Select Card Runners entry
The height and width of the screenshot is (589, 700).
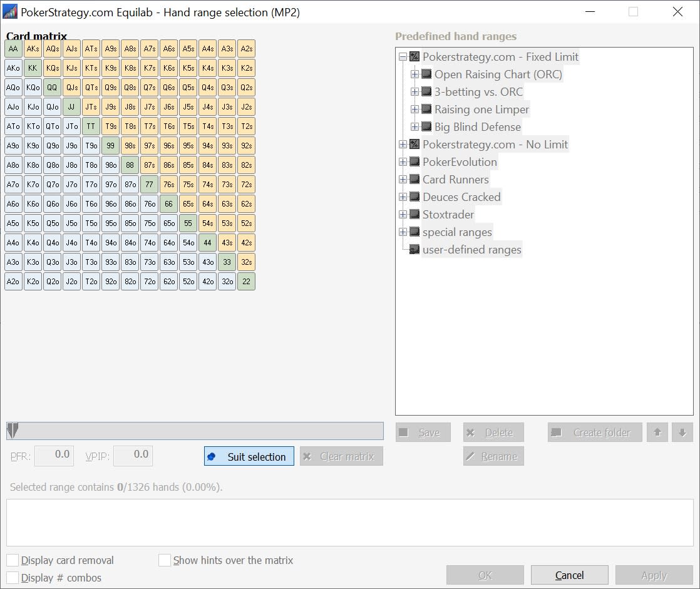pyautogui.click(x=456, y=179)
